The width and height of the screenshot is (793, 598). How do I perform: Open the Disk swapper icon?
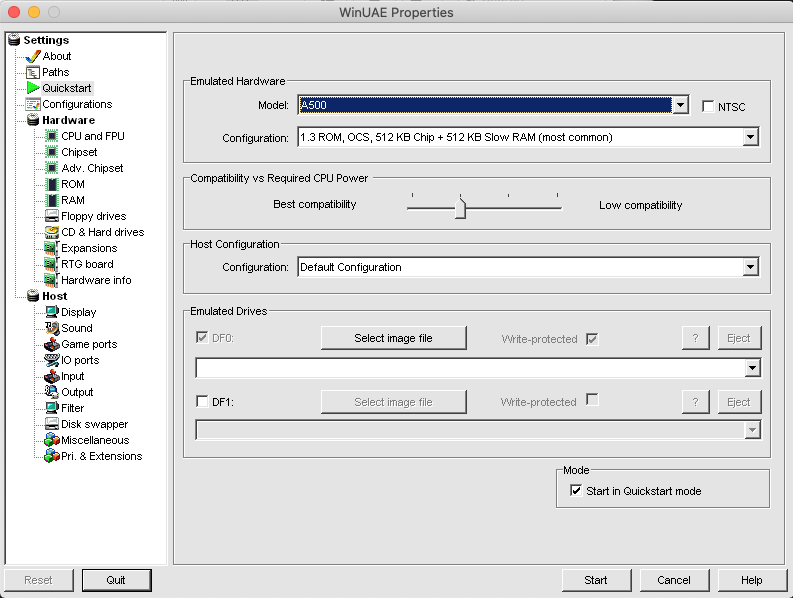point(52,424)
